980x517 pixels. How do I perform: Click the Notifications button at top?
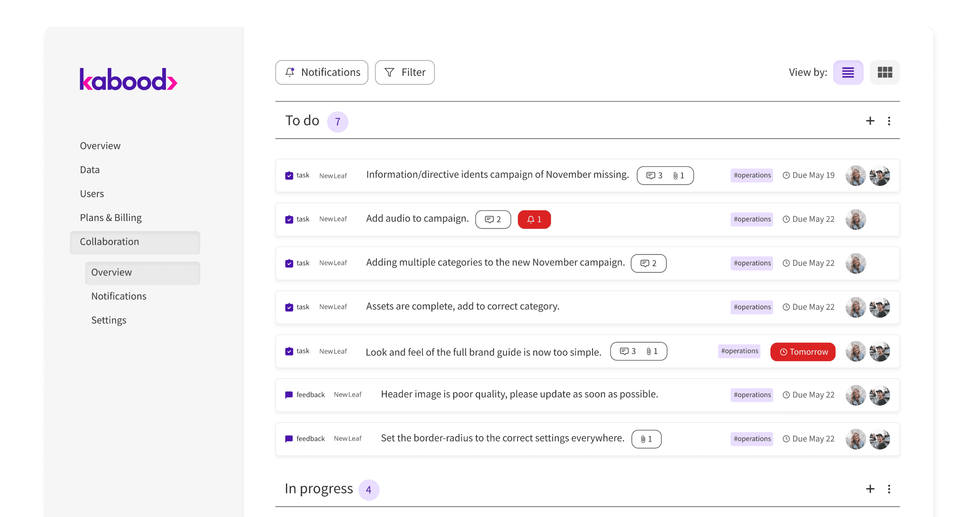[321, 72]
